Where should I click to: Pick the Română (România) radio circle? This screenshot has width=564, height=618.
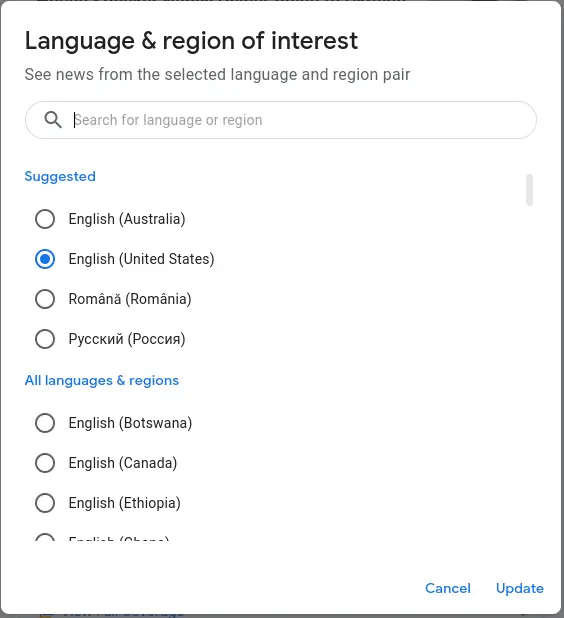[45, 299]
